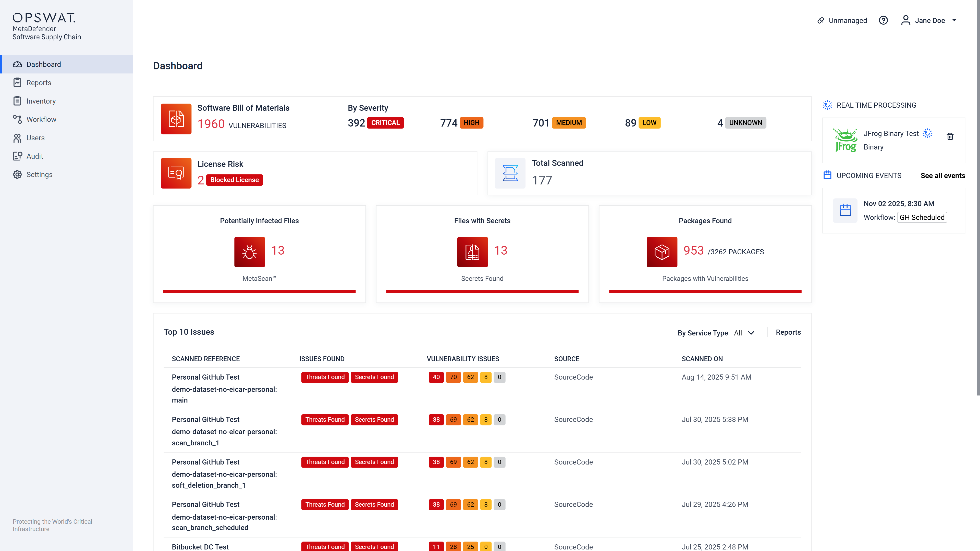
Task: Click the License Risk certificate icon
Action: [x=176, y=173]
